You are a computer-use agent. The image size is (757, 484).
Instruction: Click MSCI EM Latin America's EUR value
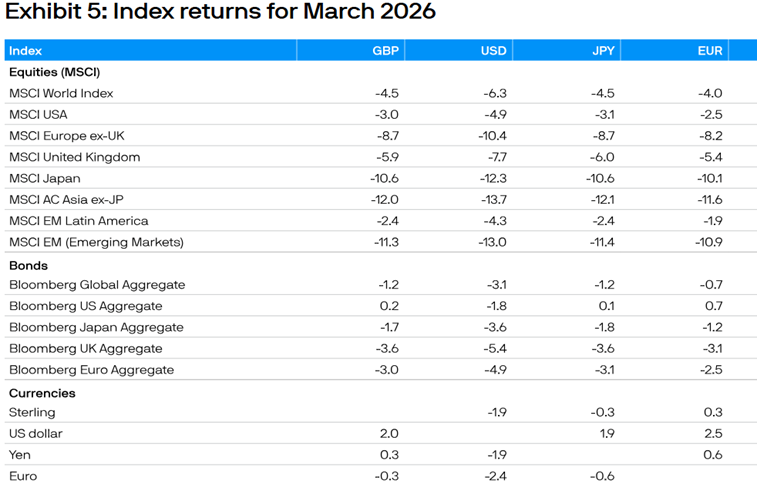(x=711, y=221)
